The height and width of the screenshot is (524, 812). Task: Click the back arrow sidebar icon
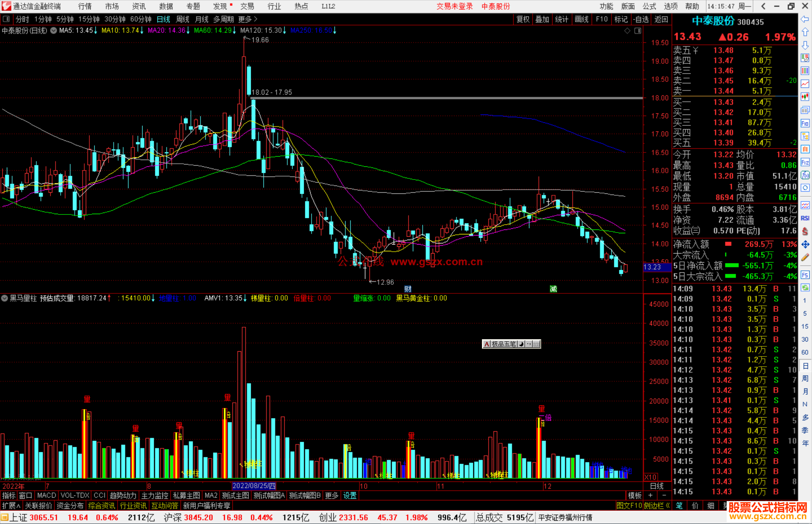pos(804,19)
